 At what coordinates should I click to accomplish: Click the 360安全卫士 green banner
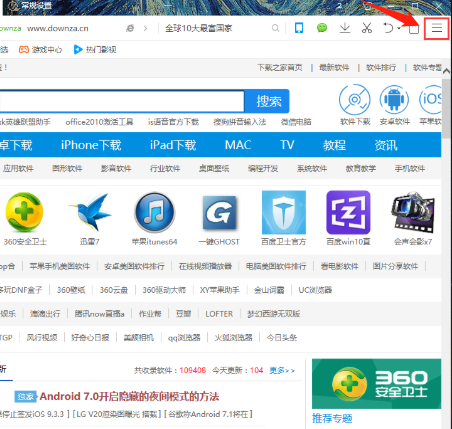coord(377,384)
